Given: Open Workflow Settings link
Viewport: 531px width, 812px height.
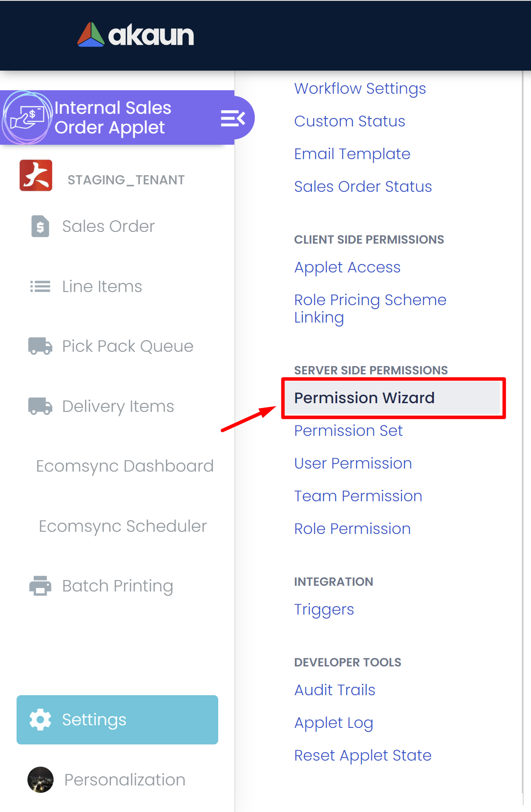Looking at the screenshot, I should [360, 88].
